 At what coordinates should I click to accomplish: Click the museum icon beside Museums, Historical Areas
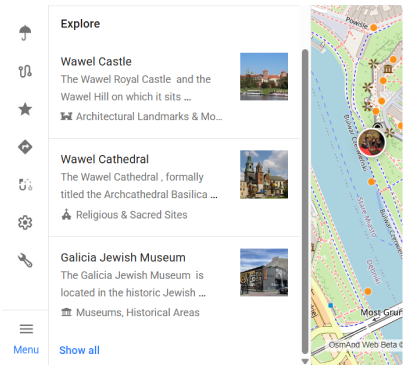click(66, 312)
